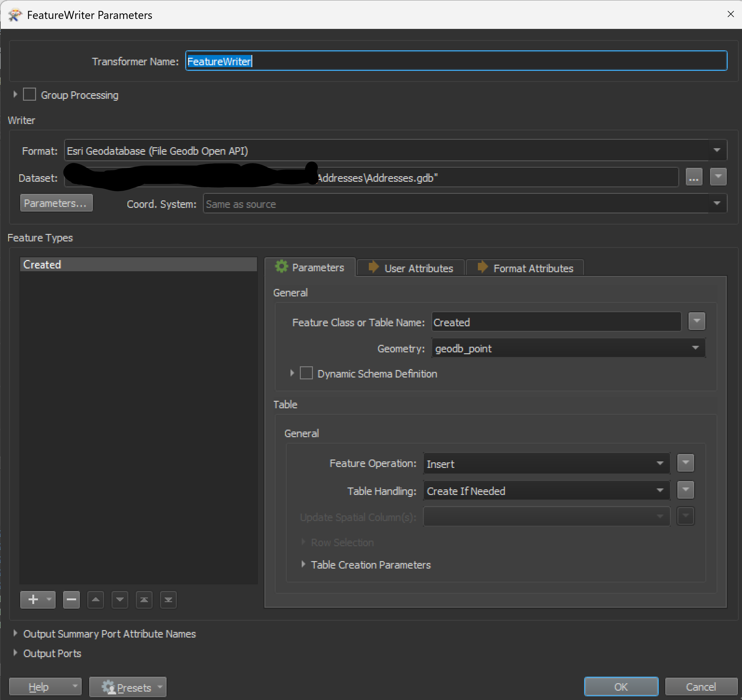Open dataset field options arrow menu
Screen dimensions: 742x700
[718, 177]
